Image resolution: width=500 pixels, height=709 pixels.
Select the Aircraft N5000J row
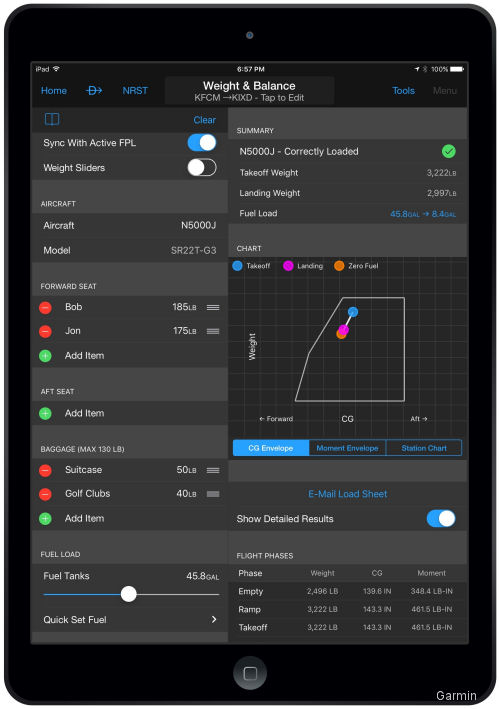click(x=130, y=225)
